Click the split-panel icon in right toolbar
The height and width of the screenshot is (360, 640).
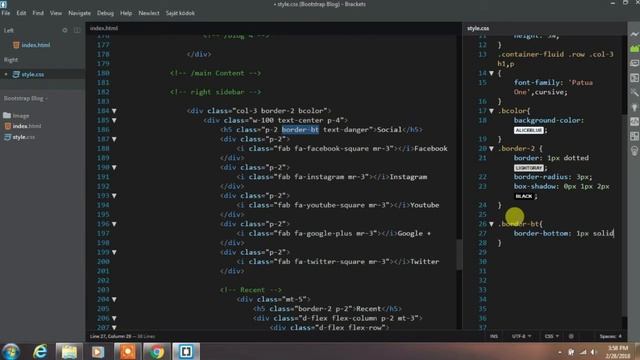click(x=634, y=78)
